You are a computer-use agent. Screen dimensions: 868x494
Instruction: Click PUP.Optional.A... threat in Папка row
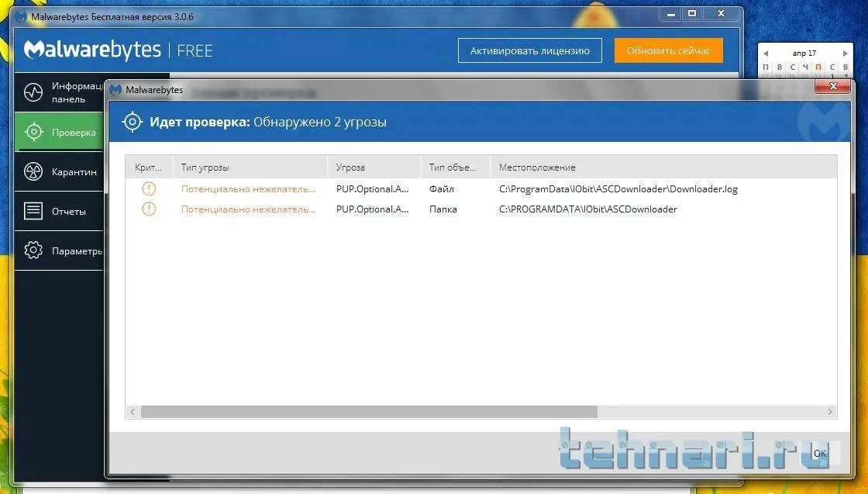pyautogui.click(x=373, y=209)
